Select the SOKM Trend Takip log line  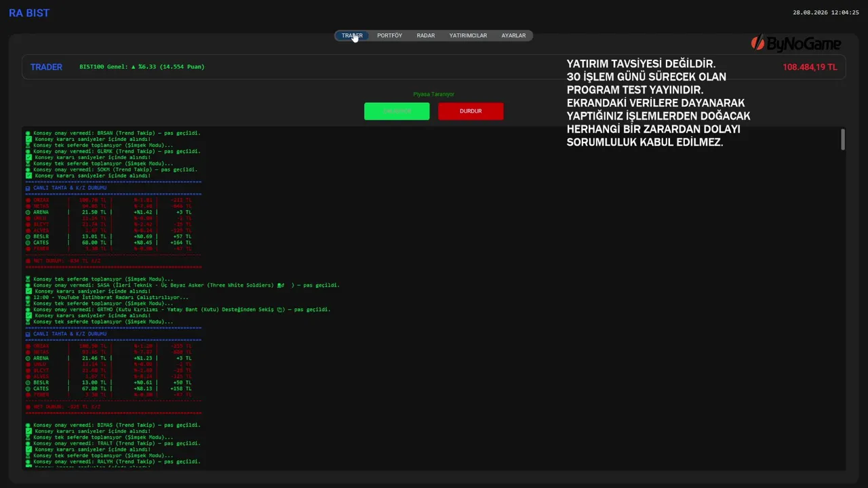click(x=112, y=169)
